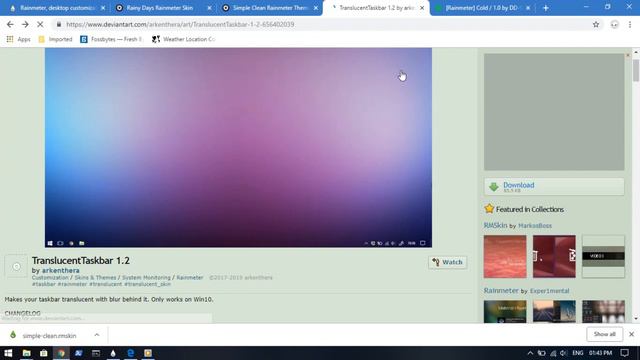640x360 pixels.
Task: Click Show all downloads
Action: click(604, 334)
